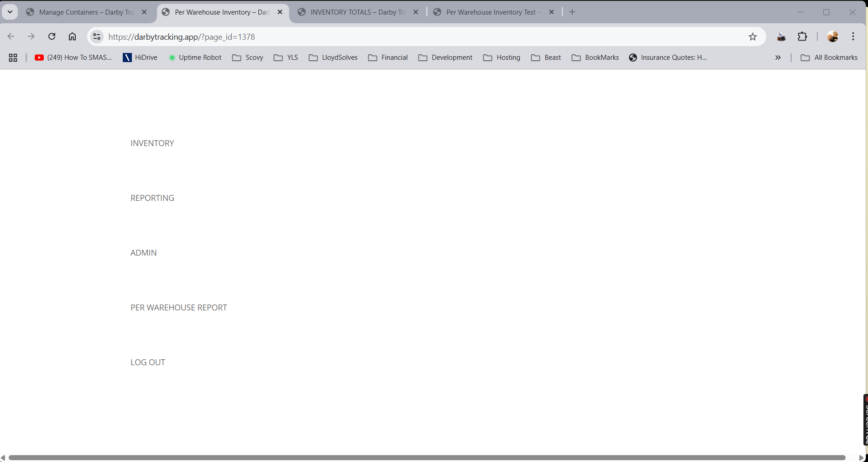Open the Uptime Robot bookmark
This screenshot has width=868, height=462.
pos(195,58)
